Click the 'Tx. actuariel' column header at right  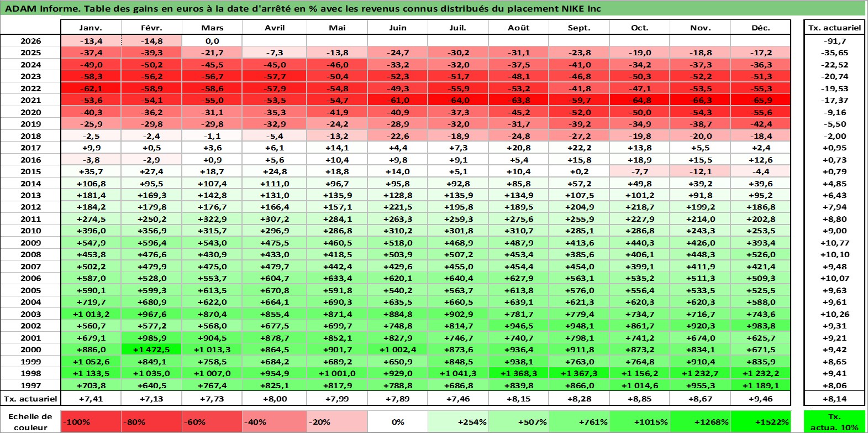[x=834, y=28]
